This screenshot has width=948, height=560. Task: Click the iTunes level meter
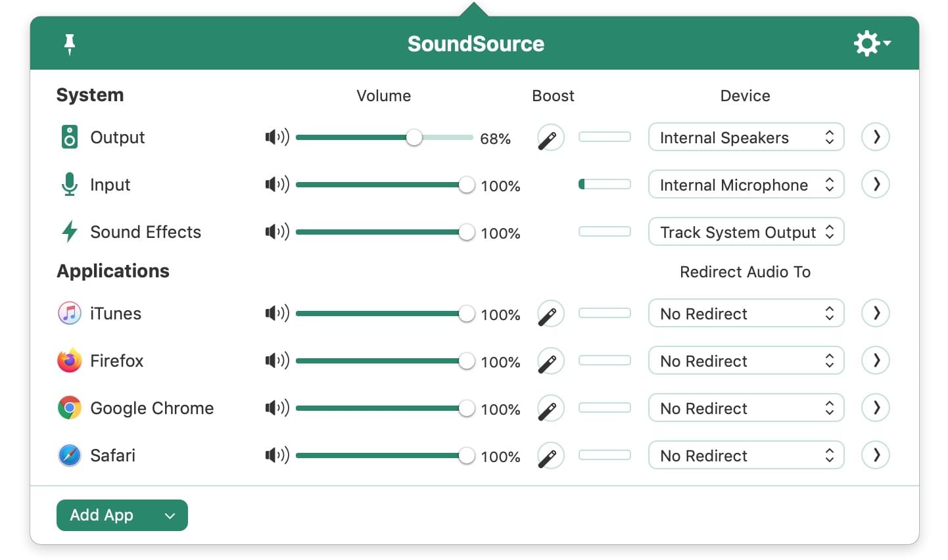pyautogui.click(x=605, y=313)
